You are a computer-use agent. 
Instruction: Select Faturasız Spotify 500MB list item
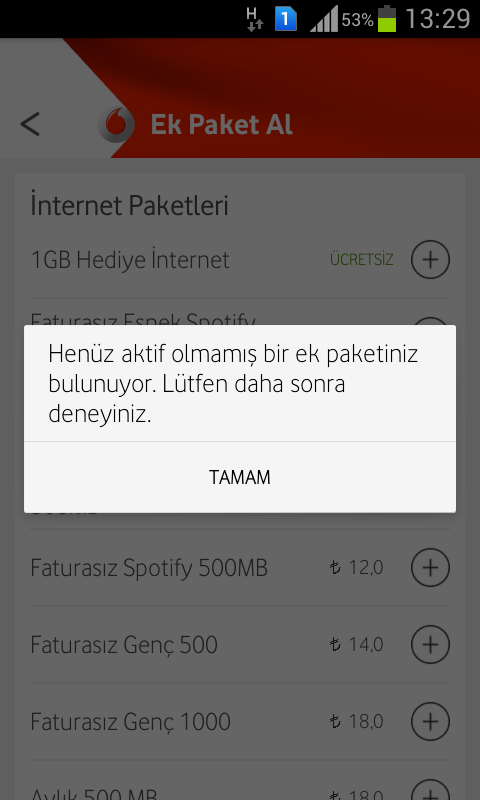(x=240, y=568)
